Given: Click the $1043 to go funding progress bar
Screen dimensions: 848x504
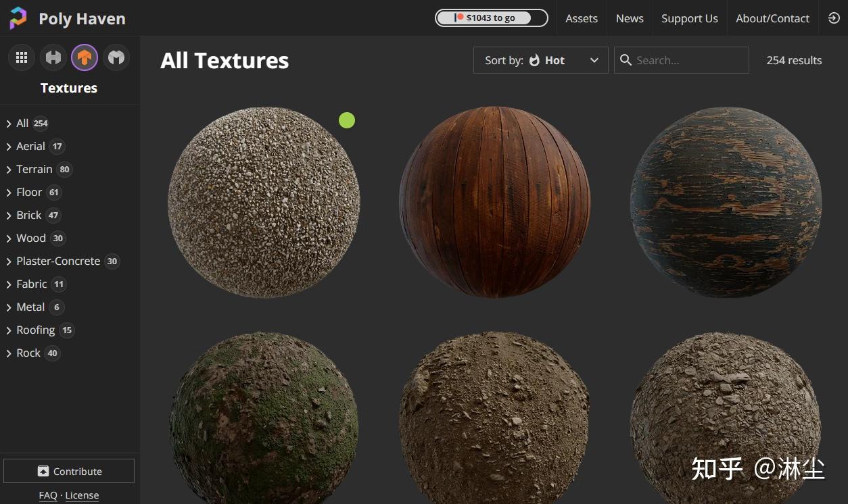Looking at the screenshot, I should coord(492,18).
